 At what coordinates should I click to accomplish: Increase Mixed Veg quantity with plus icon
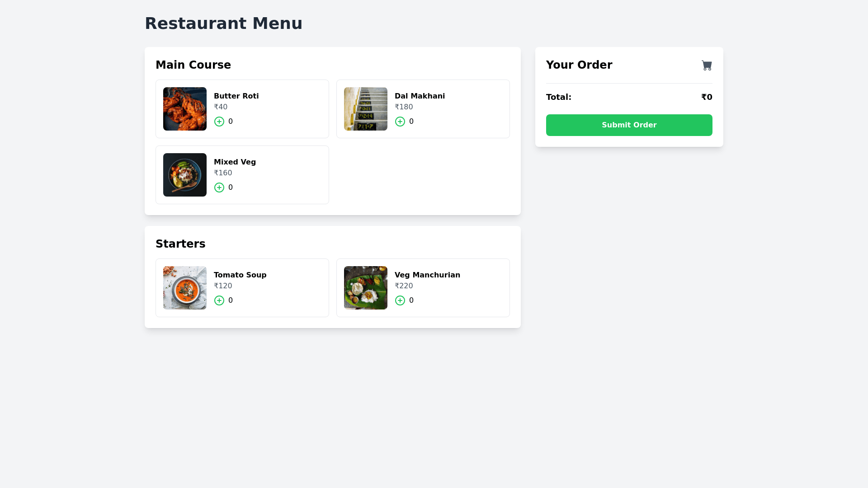[219, 188]
